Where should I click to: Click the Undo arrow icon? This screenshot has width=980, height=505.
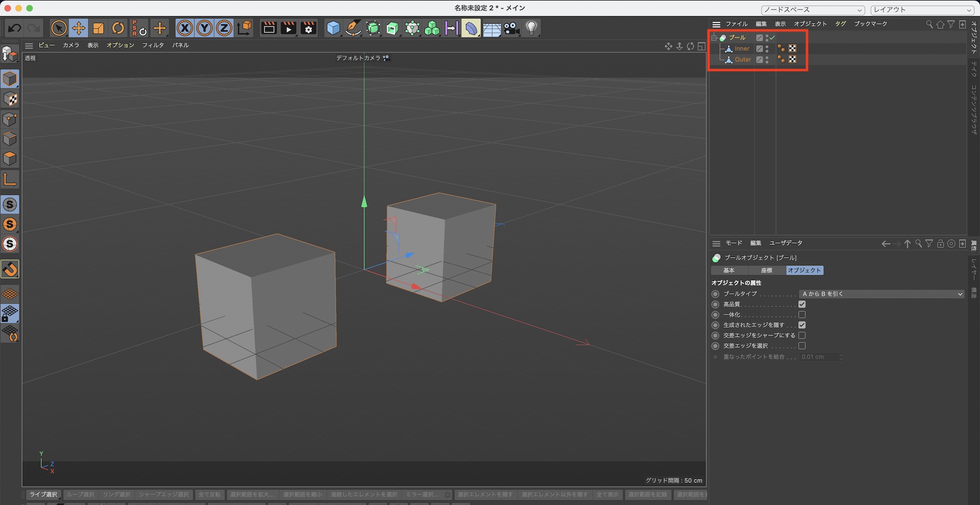tap(14, 28)
